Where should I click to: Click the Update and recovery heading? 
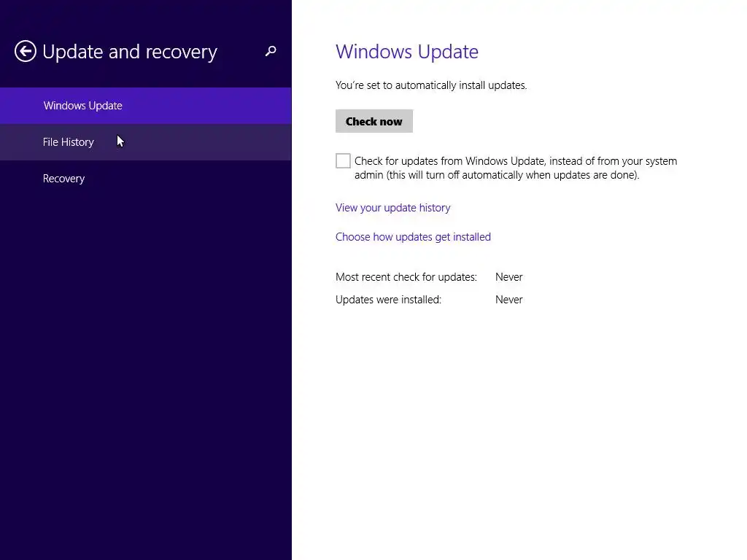130,52
